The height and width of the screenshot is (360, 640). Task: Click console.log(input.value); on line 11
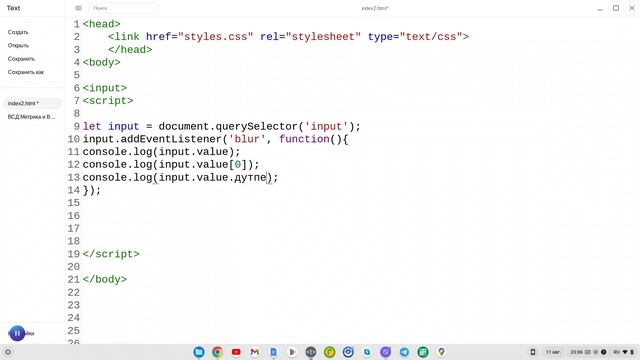(162, 152)
